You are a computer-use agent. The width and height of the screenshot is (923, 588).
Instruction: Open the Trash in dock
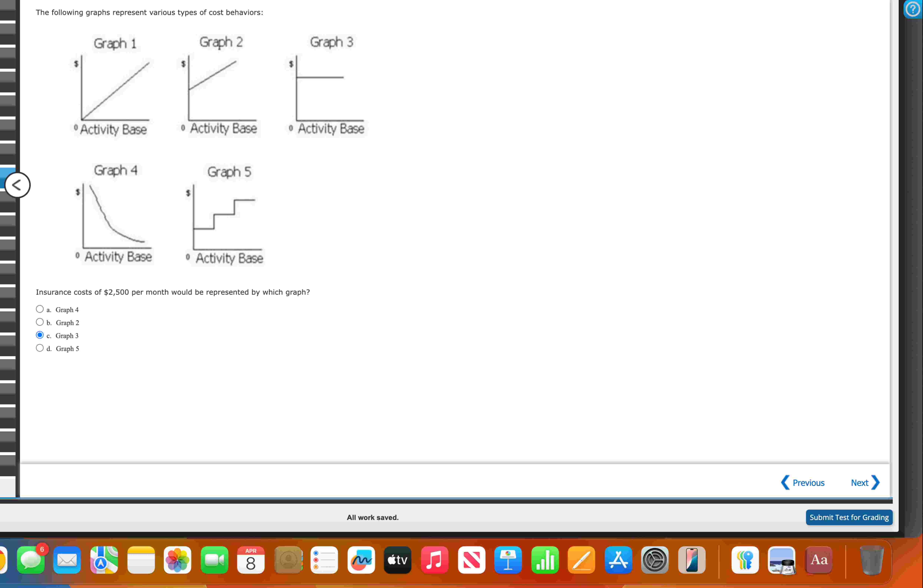[x=872, y=560]
